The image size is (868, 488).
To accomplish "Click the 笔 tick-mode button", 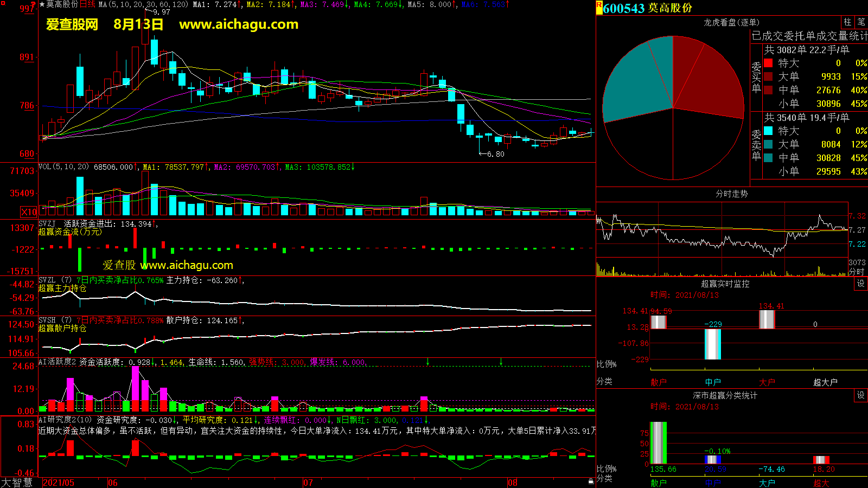I will tap(861, 22).
